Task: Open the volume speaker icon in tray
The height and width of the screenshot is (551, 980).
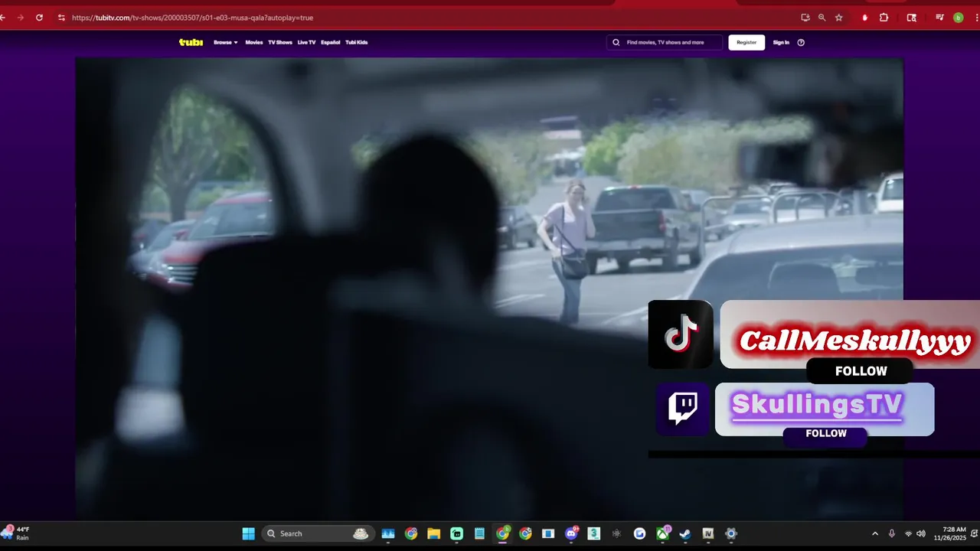Action: (920, 533)
